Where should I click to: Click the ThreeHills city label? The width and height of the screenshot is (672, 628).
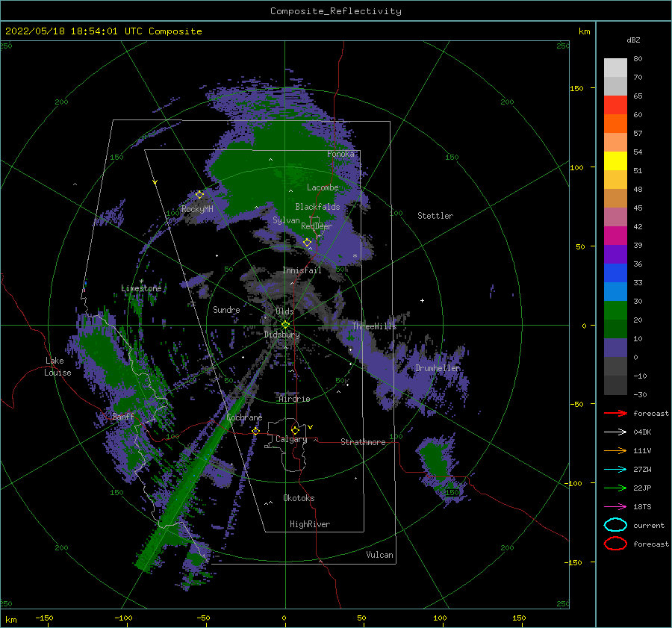coord(374,326)
